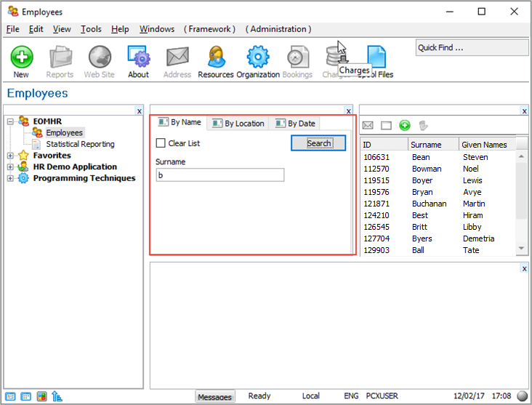Image resolution: width=532 pixels, height=405 pixels.
Task: Click the Bookings clock icon
Action: click(297, 57)
